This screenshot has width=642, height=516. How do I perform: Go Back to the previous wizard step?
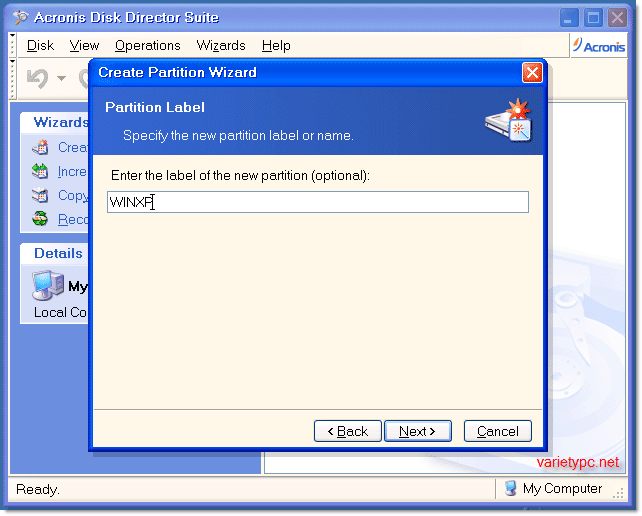[348, 431]
